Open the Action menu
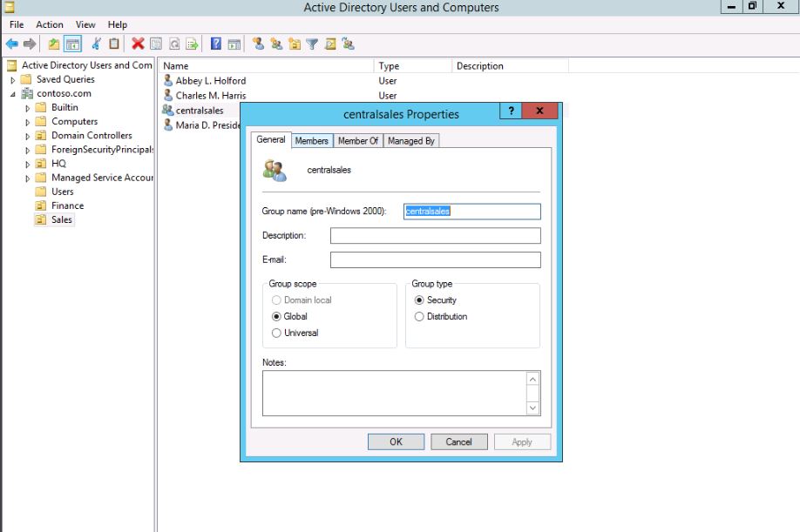The width and height of the screenshot is (800, 532). coord(50,24)
